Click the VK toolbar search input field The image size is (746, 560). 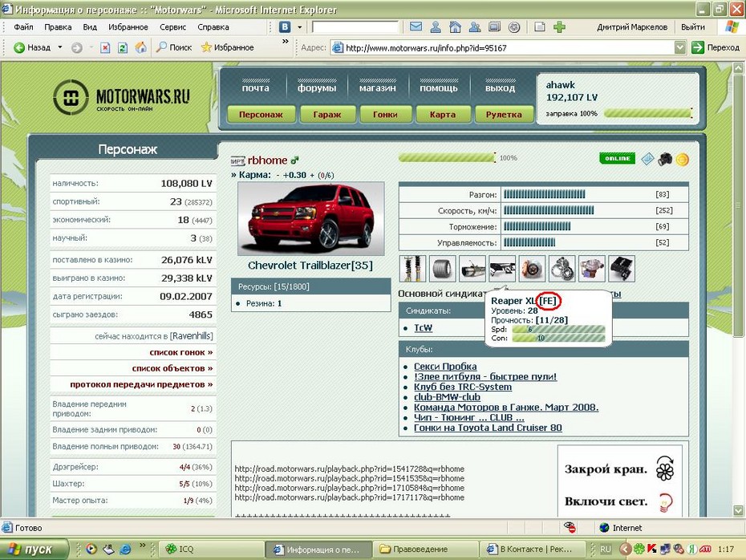(x=355, y=27)
